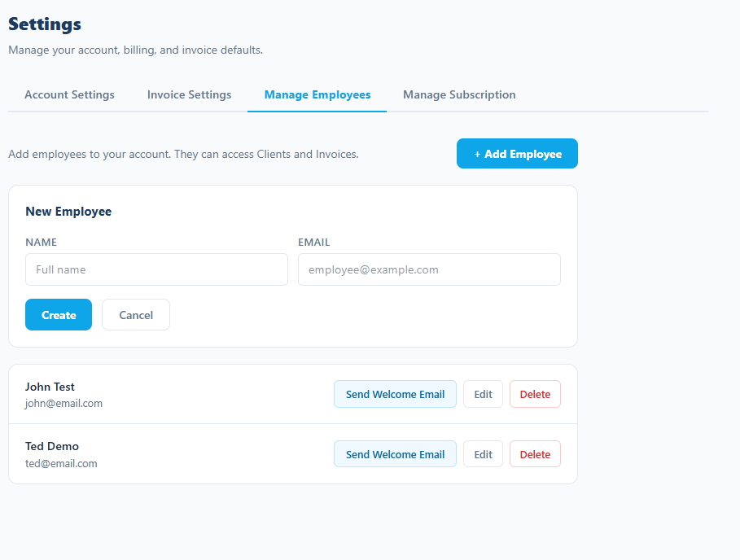The image size is (740, 560).
Task: Delete the Ted Demo employee
Action: coord(535,454)
